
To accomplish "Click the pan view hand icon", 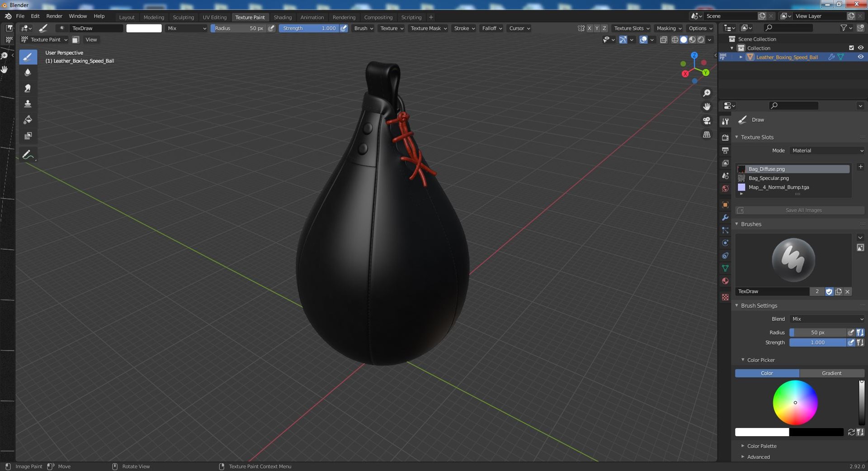I will 707,107.
